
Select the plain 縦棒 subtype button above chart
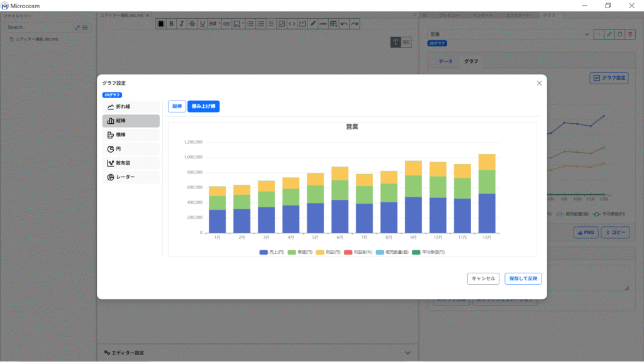click(177, 107)
